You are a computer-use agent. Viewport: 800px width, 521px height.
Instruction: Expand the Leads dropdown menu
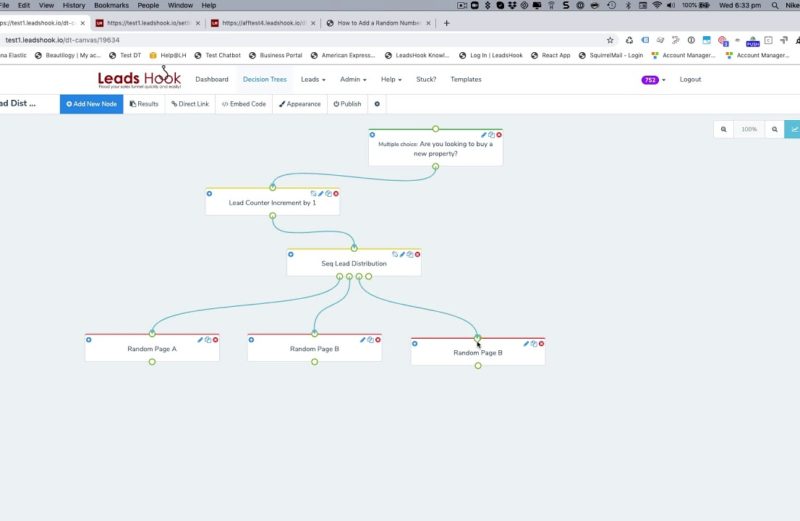pyautogui.click(x=313, y=79)
